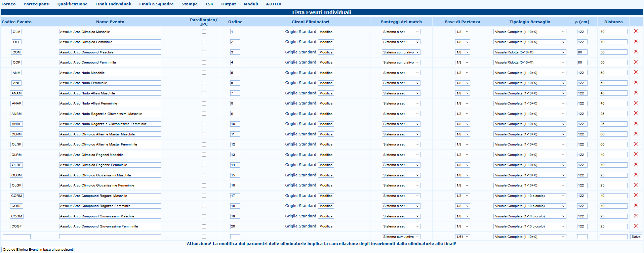Toggle Paralimpico checkbox for OLNF event
The width and height of the screenshot is (644, 253).
tap(204, 144)
